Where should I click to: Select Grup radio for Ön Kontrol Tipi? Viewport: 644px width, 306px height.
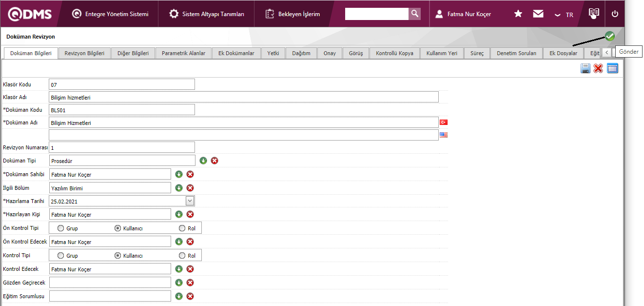[x=61, y=228]
